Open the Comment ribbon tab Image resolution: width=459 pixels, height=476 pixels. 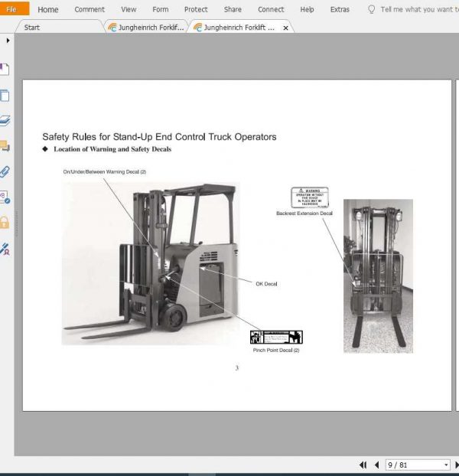point(90,9)
